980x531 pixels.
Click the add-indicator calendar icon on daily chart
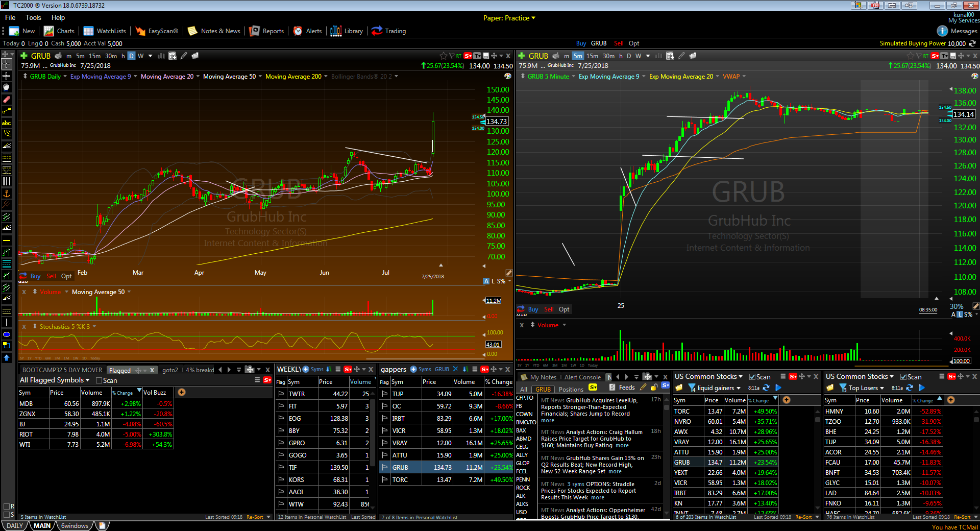coord(173,56)
